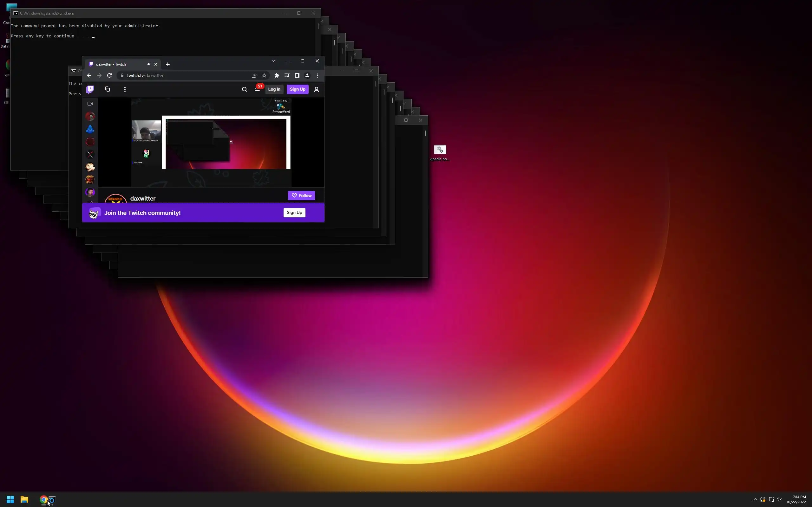
Task: Open Twitch three-dot more menu
Action: click(125, 89)
